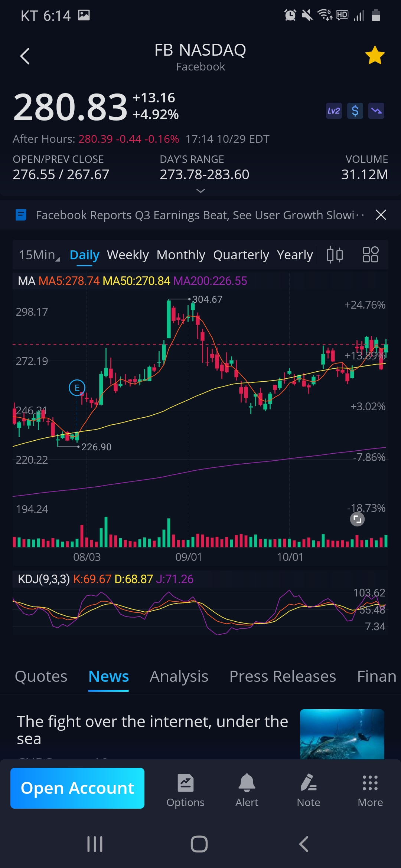The width and height of the screenshot is (401, 868).
Task: Switch the chart to Weekly
Action: click(x=128, y=255)
